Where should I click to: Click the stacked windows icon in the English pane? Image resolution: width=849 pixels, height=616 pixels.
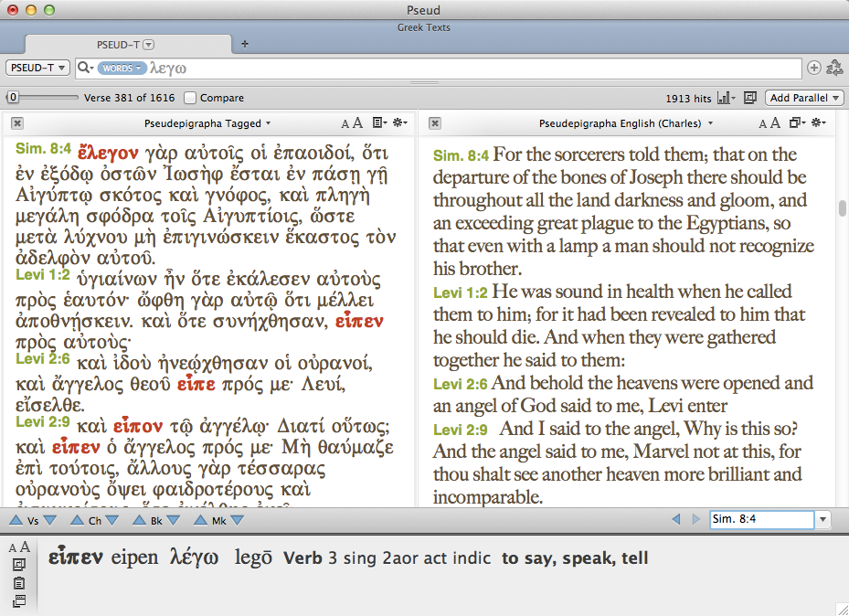(797, 122)
